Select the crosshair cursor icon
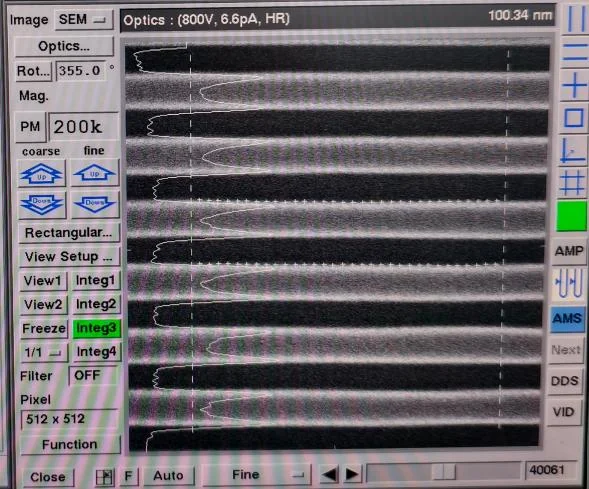Image resolution: width=589 pixels, height=489 pixels. [x=574, y=85]
